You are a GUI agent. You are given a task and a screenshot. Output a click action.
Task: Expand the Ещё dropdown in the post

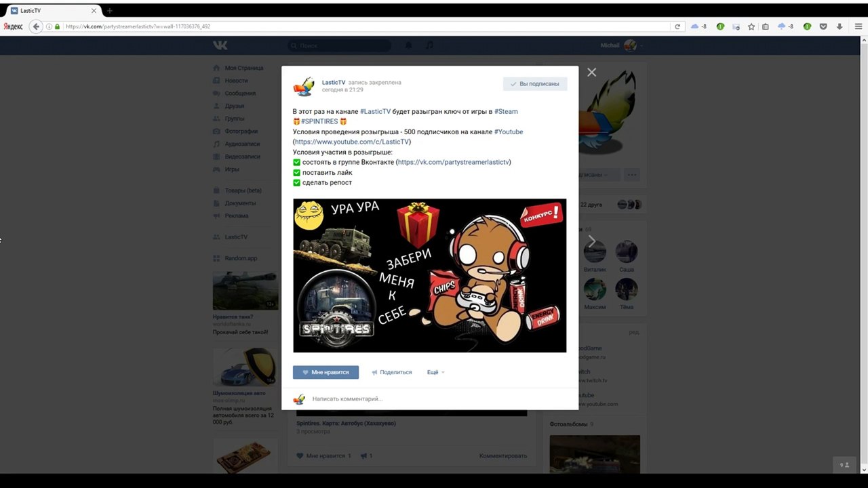coord(435,372)
